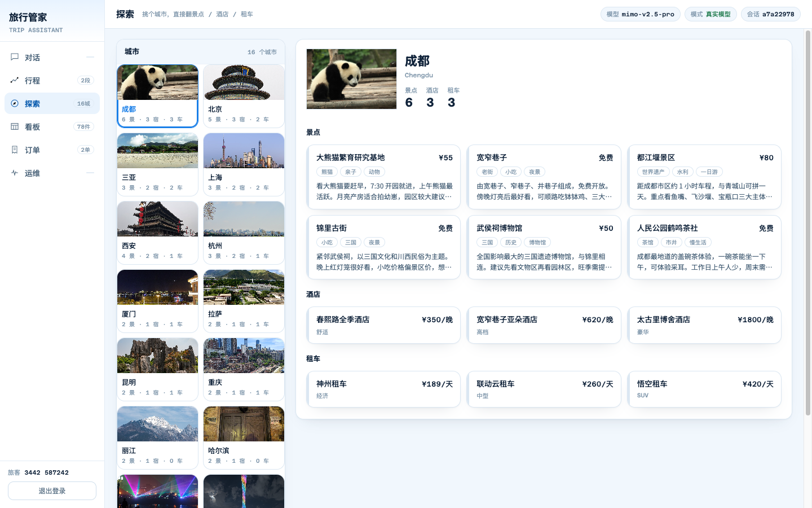Go to the 行程 section
Viewport: 812px width, 508px height.
pos(52,80)
